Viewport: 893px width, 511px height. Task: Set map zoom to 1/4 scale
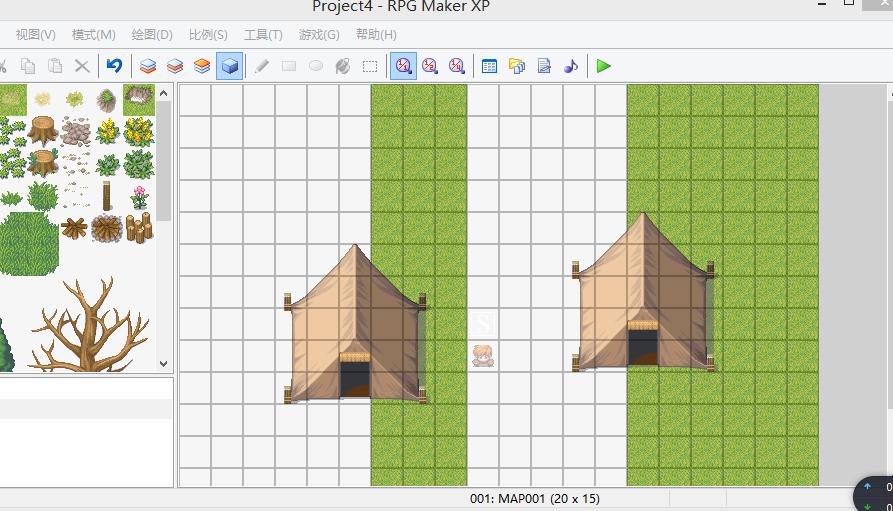(457, 66)
